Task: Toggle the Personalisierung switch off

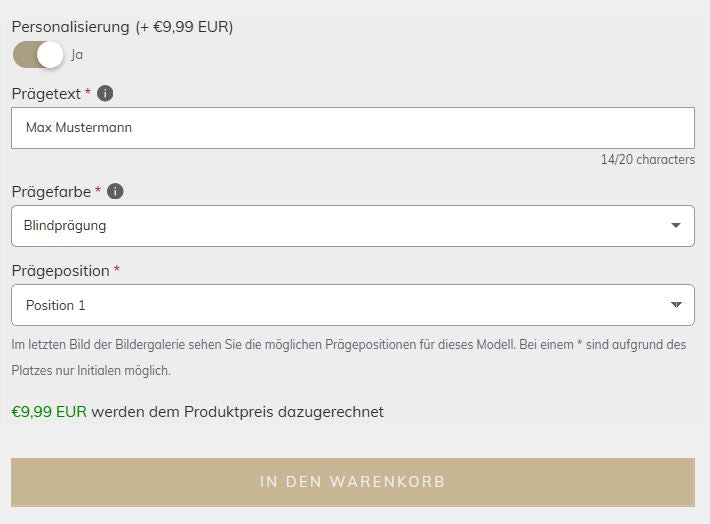Action: point(38,55)
